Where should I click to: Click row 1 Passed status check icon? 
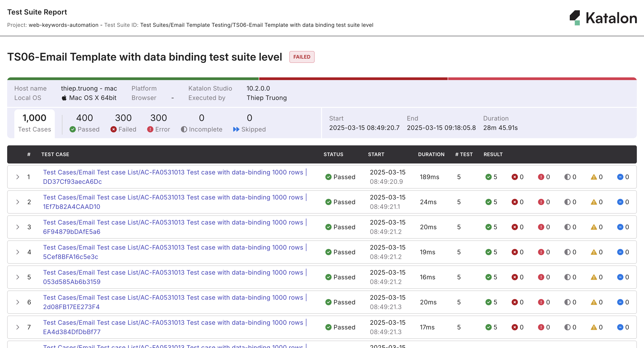coord(328,177)
